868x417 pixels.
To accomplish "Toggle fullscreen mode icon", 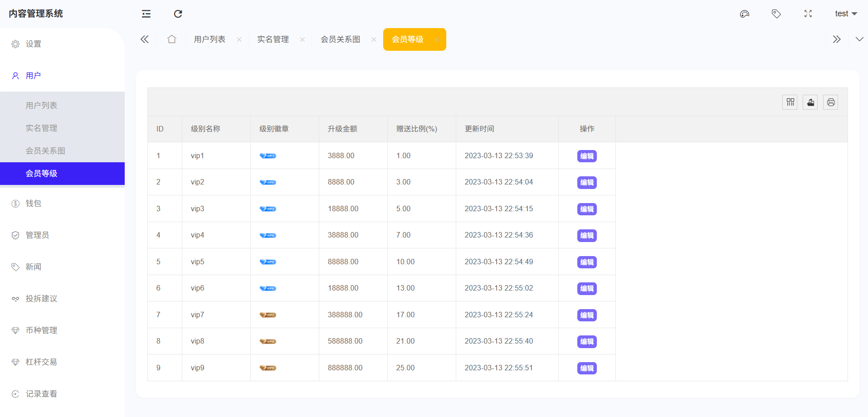I will pos(808,14).
